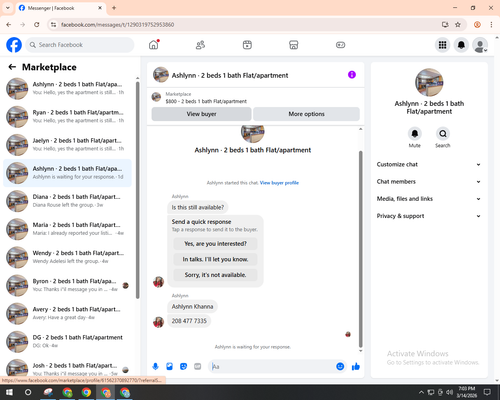Open Ryan's apartment conversation
The image size is (500, 400).
tap(67, 117)
